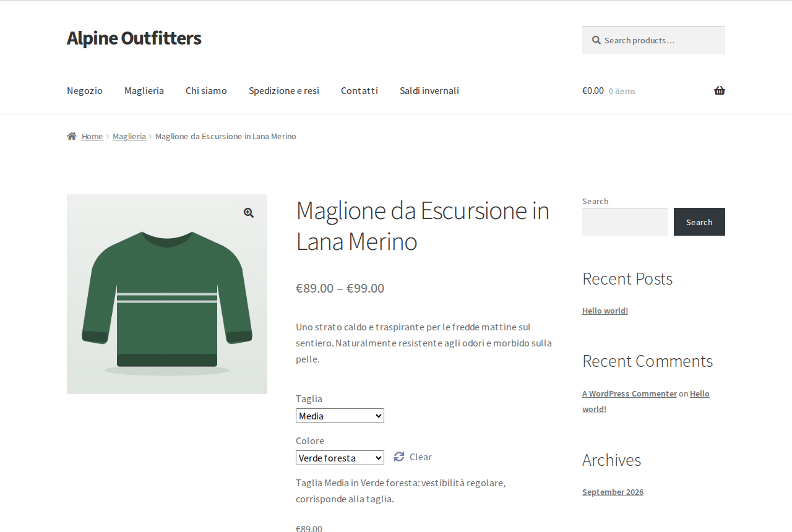This screenshot has width=792, height=532.
Task: Click the Archives heading
Action: click(x=611, y=460)
